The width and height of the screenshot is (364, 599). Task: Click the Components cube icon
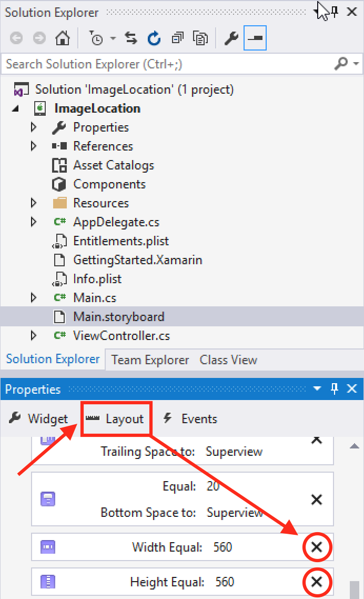coord(59,184)
